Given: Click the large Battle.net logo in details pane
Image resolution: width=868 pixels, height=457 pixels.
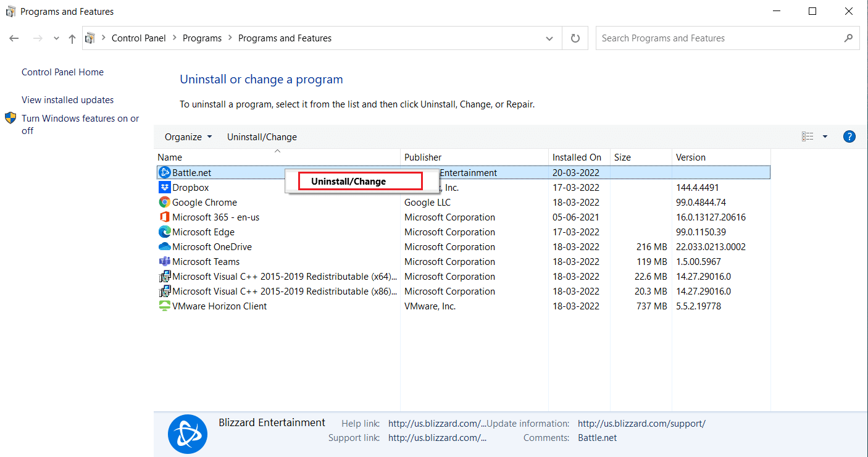Looking at the screenshot, I should coord(188,434).
